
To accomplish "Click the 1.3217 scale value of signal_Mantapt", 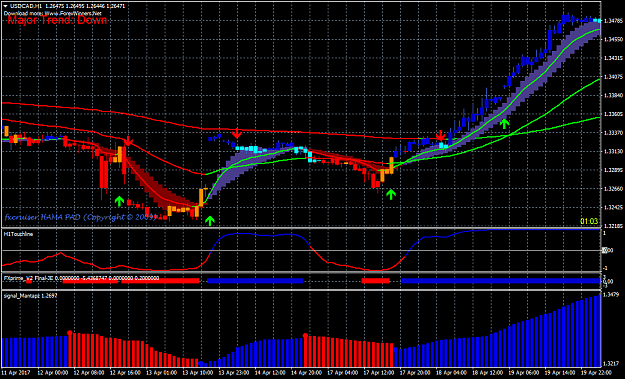I will click(x=611, y=363).
